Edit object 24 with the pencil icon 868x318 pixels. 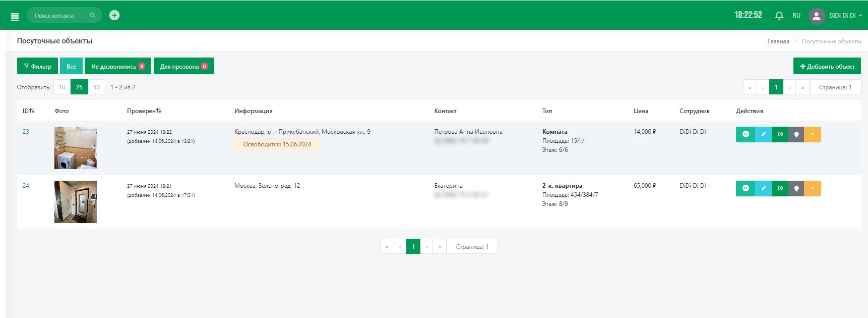[763, 188]
